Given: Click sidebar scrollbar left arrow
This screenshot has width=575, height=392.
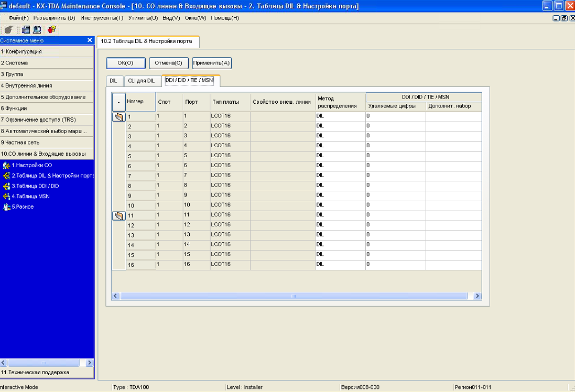Looking at the screenshot, I should pos(3,363).
